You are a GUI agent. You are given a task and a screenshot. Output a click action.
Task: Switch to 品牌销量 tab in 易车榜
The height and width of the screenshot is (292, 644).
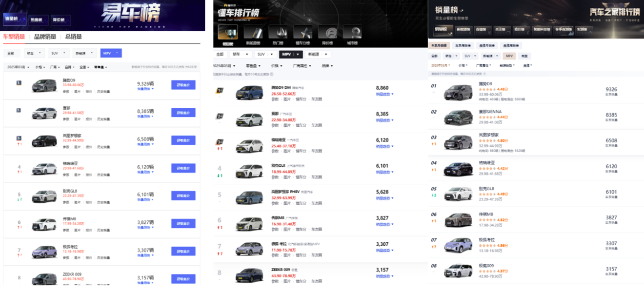[45, 37]
